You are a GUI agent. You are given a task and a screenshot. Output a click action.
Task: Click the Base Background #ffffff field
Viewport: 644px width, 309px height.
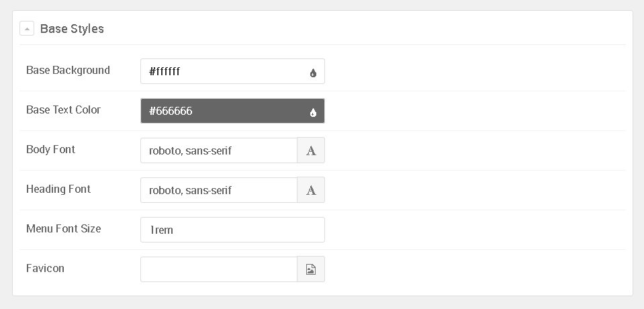(x=222, y=71)
